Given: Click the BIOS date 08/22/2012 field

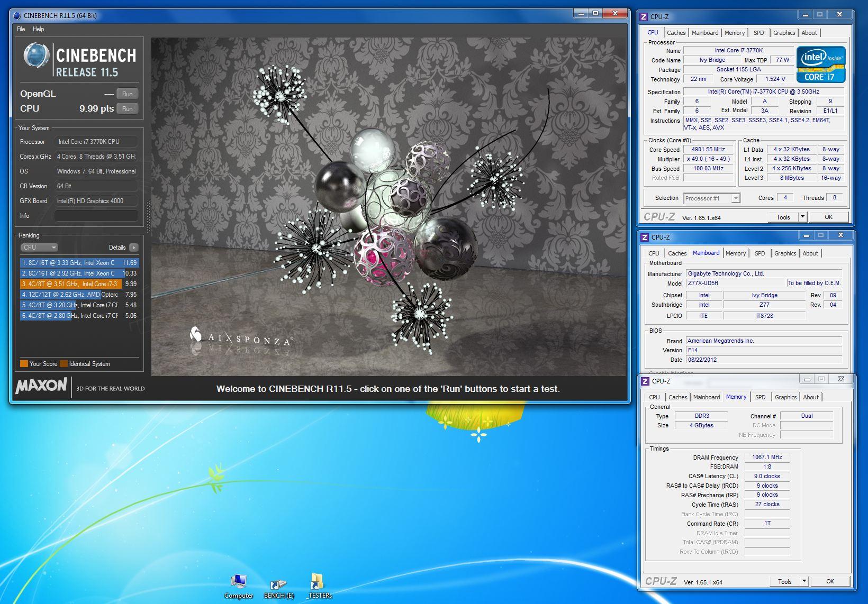Looking at the screenshot, I should pos(764,360).
